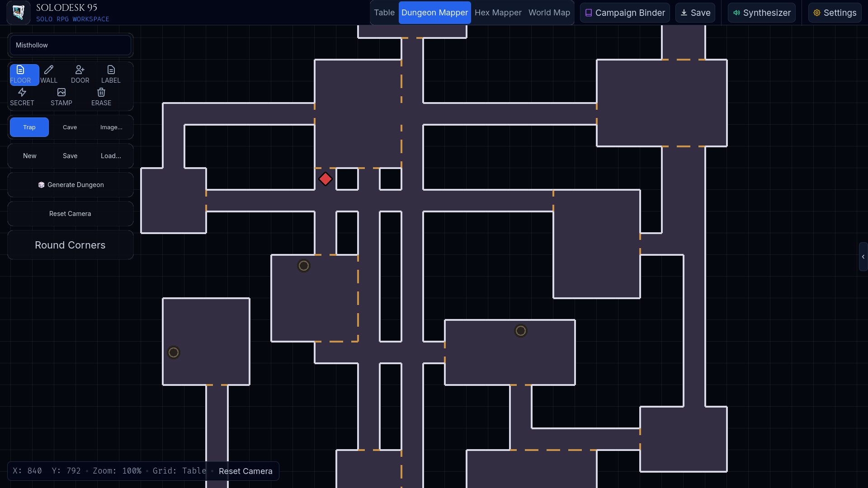This screenshot has width=868, height=488.
Task: Click circle stamp in the center room
Action: [x=304, y=266]
